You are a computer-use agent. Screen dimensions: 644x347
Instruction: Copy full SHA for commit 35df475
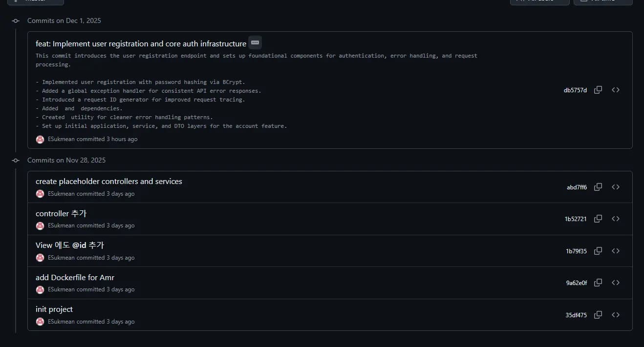(598, 315)
